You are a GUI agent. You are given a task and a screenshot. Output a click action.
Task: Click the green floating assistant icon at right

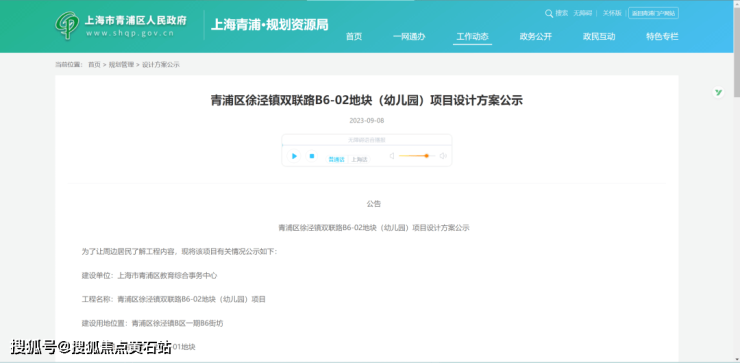point(718,93)
